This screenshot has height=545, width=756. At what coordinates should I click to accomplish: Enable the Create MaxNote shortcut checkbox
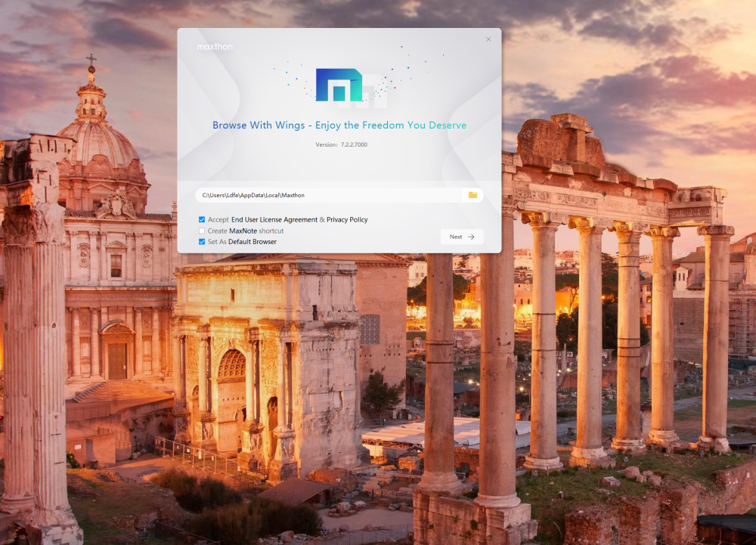[202, 231]
